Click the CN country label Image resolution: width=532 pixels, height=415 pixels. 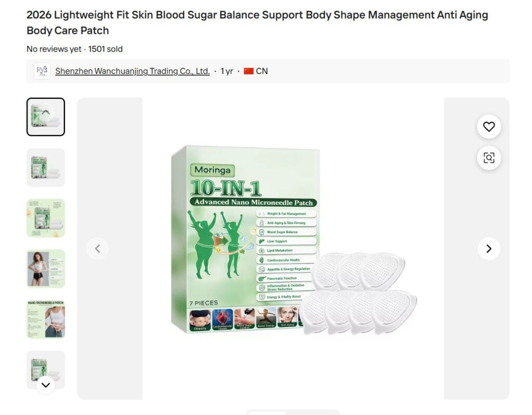(x=262, y=71)
